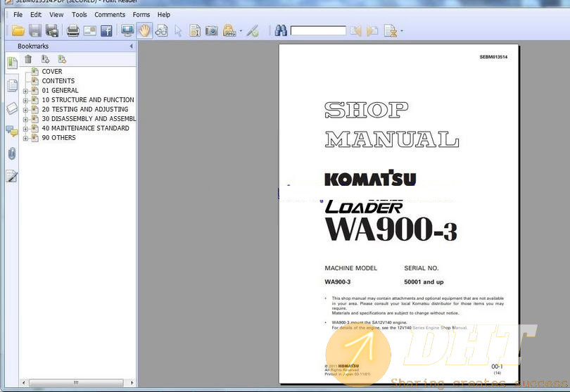Expand the 01 GENERAL bookmark node
The image size is (570, 392).
coord(25,91)
